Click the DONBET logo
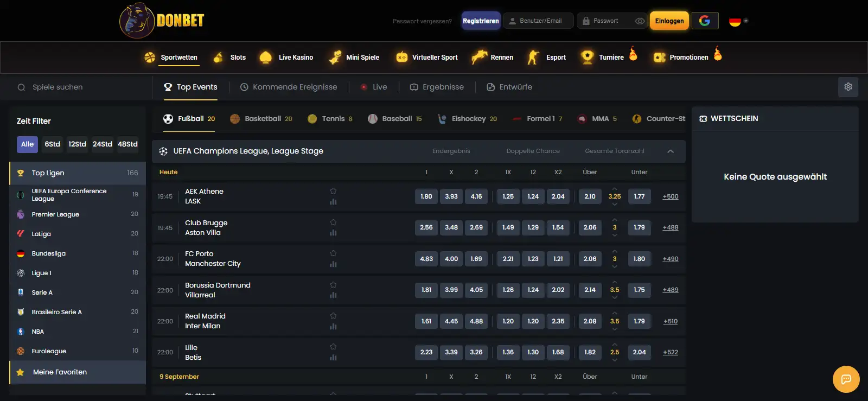 [162, 21]
